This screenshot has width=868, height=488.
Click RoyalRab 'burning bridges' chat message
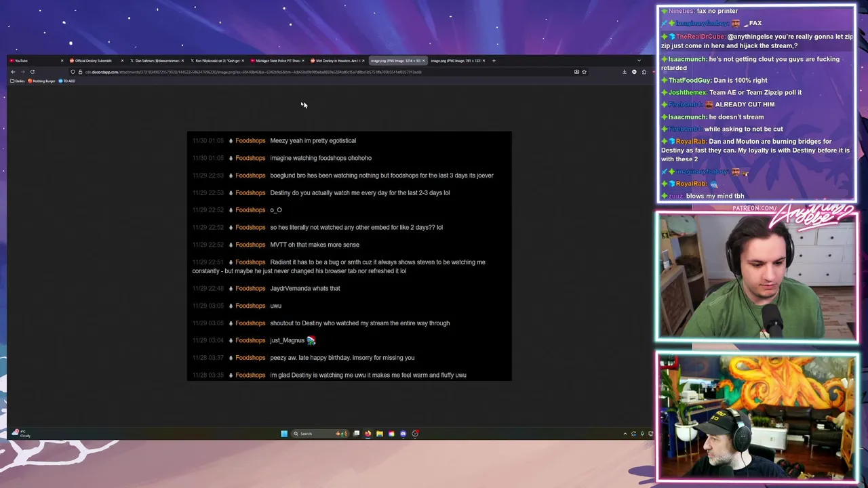[x=755, y=150]
